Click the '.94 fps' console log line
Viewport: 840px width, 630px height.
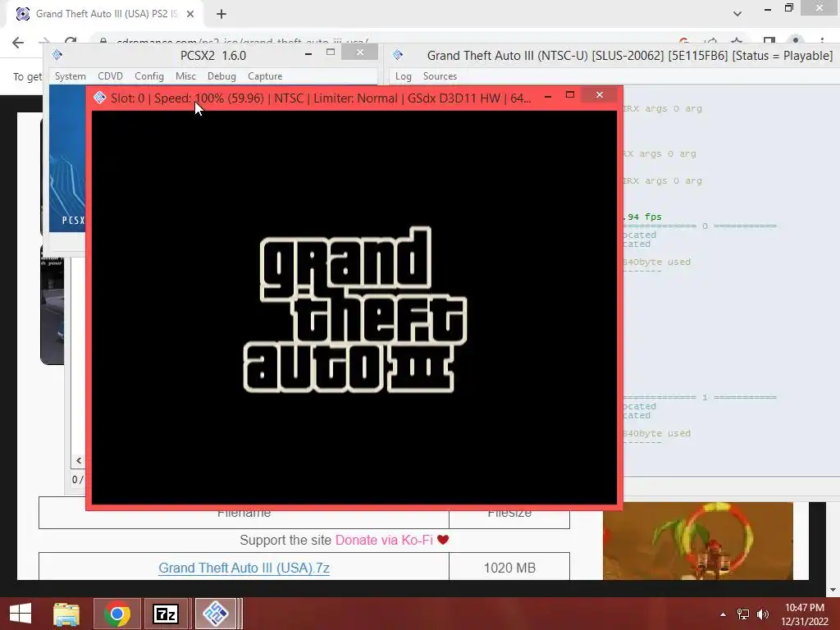tap(643, 217)
